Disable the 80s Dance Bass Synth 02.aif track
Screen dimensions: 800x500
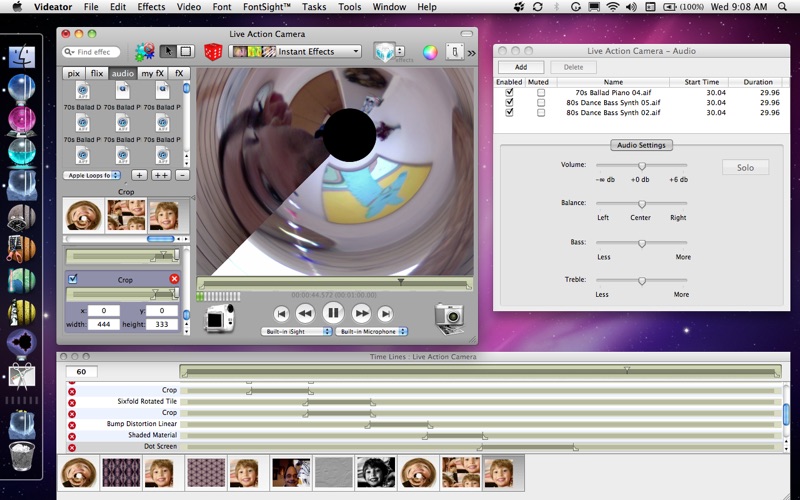point(509,113)
